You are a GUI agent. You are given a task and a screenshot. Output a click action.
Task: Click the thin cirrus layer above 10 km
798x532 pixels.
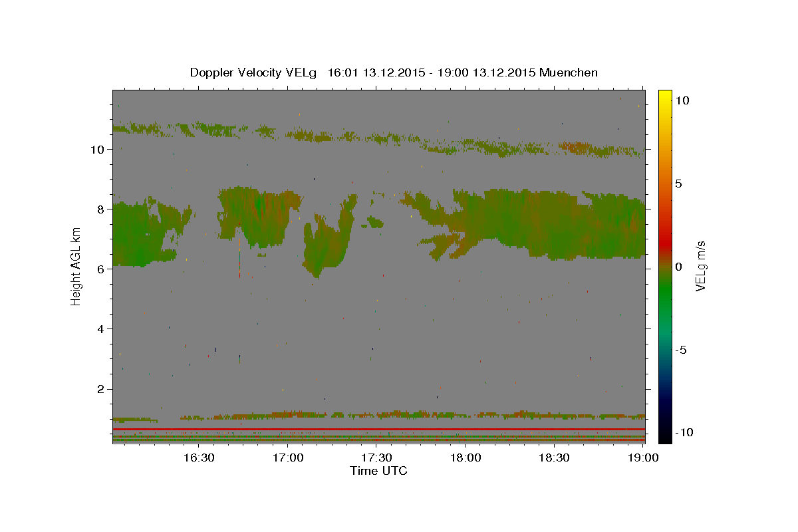pos(379,138)
